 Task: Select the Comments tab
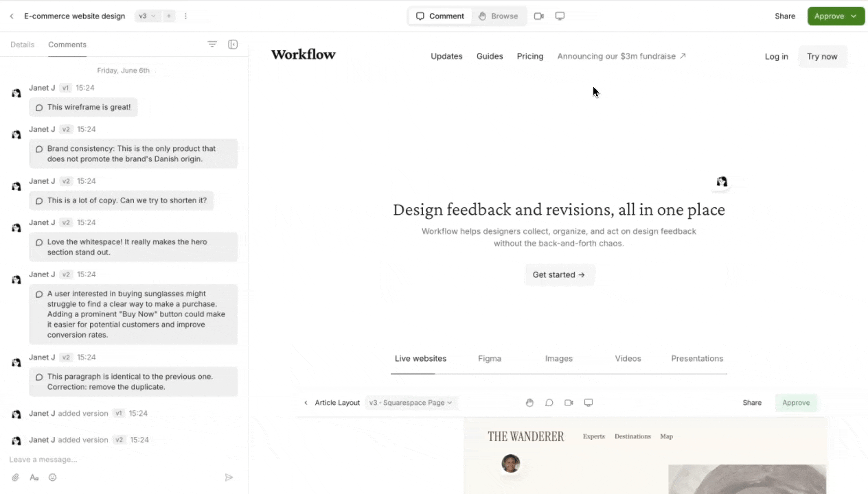[x=67, y=45]
